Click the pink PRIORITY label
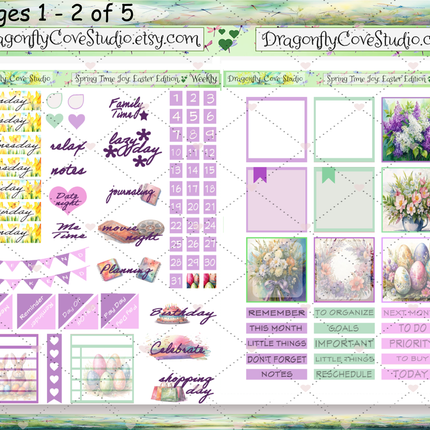The height and width of the screenshot is (430, 430). [x=406, y=344]
